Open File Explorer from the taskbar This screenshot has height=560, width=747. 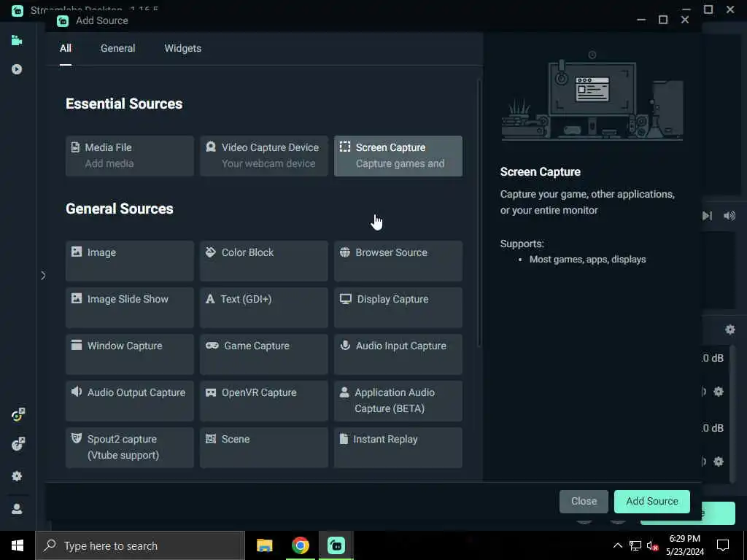coord(264,545)
